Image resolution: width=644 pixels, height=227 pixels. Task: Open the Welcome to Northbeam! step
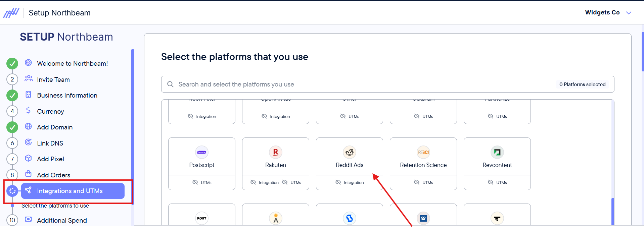pyautogui.click(x=72, y=63)
